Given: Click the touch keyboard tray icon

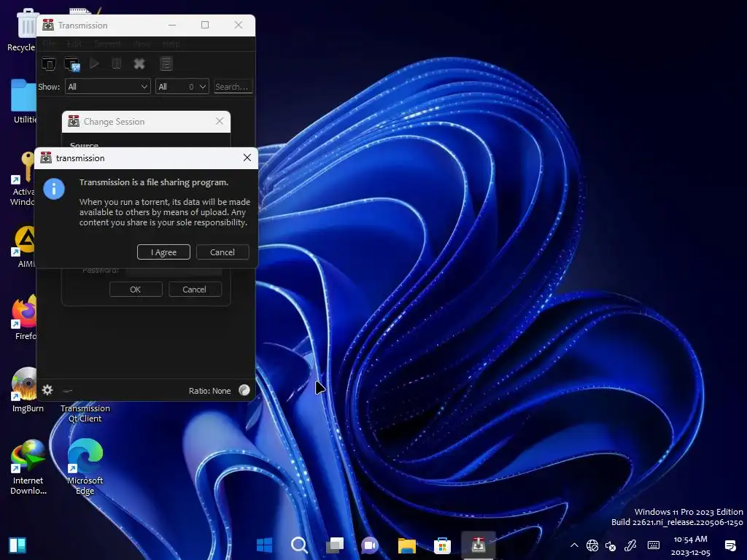Looking at the screenshot, I should [x=654, y=545].
